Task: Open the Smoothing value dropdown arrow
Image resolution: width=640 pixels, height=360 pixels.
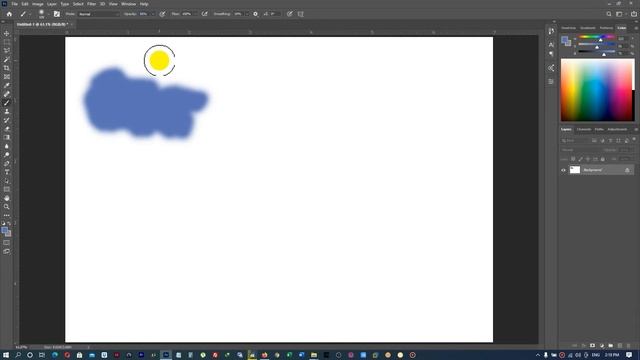Action: click(x=247, y=14)
